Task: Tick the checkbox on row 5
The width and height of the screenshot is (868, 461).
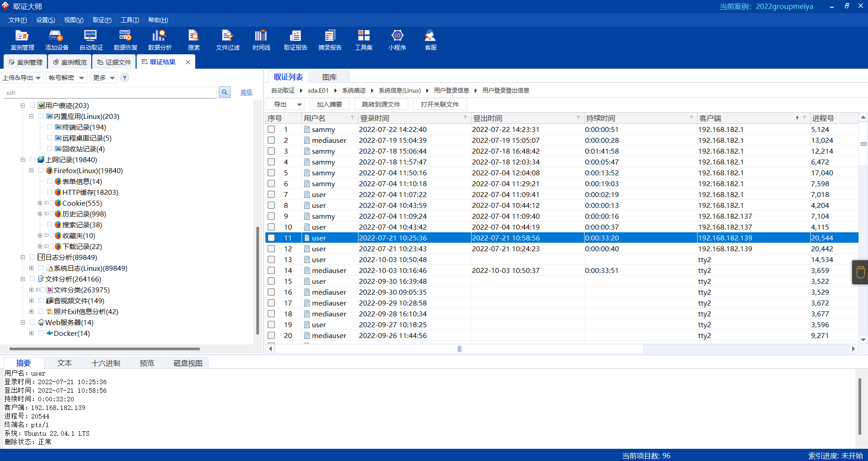Action: [271, 173]
